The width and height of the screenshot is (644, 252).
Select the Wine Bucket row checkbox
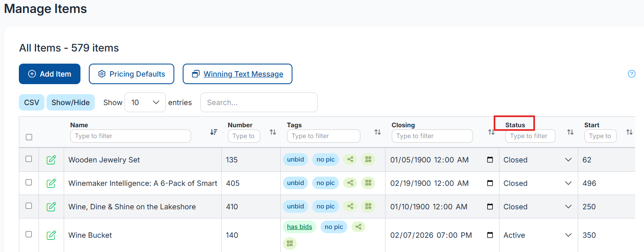click(29, 234)
